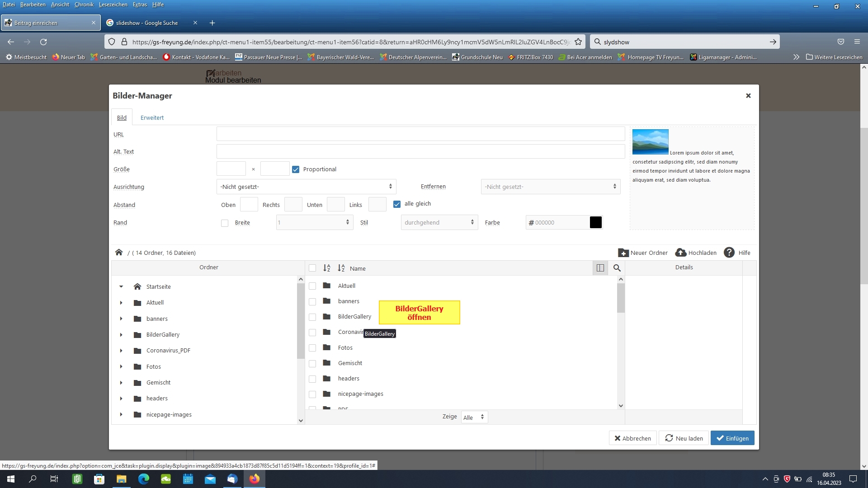Uncheck the Proportional checkbox
Screen dimensions: 868x488
click(x=296, y=169)
